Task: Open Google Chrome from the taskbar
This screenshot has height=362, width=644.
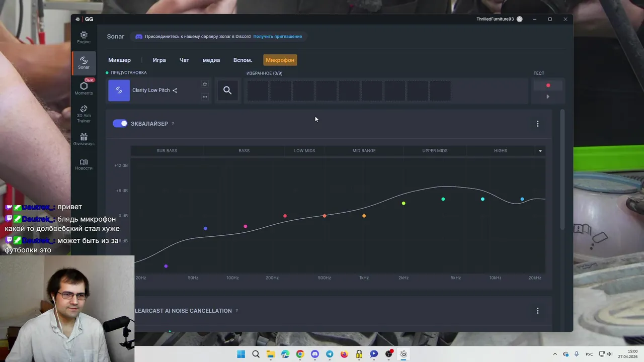Action: (x=300, y=354)
